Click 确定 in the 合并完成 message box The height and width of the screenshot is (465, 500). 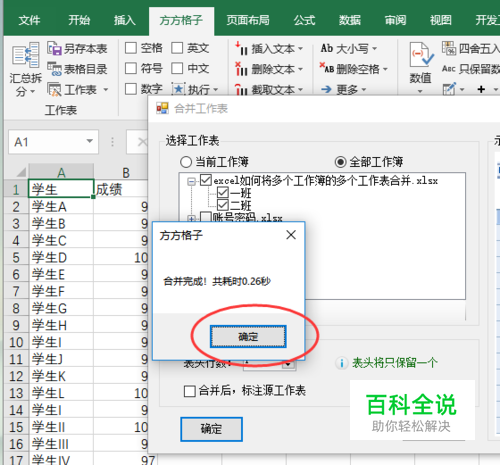coord(248,337)
